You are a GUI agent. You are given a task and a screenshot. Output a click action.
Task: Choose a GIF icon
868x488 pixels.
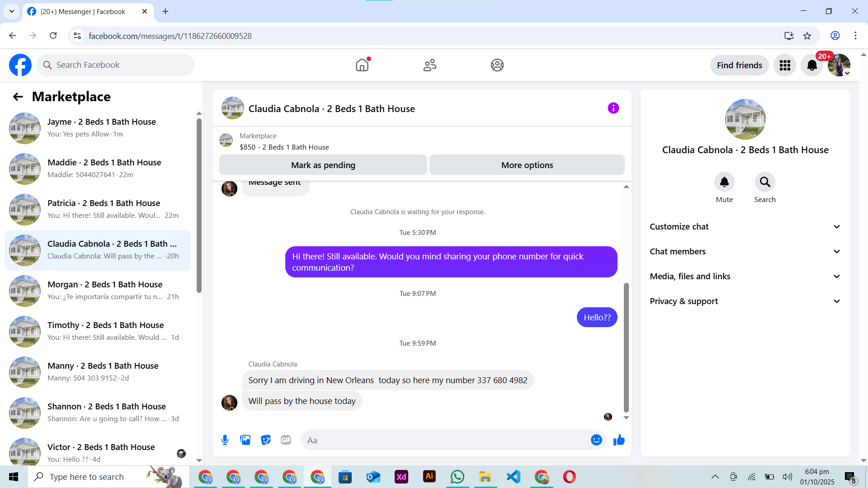(286, 440)
